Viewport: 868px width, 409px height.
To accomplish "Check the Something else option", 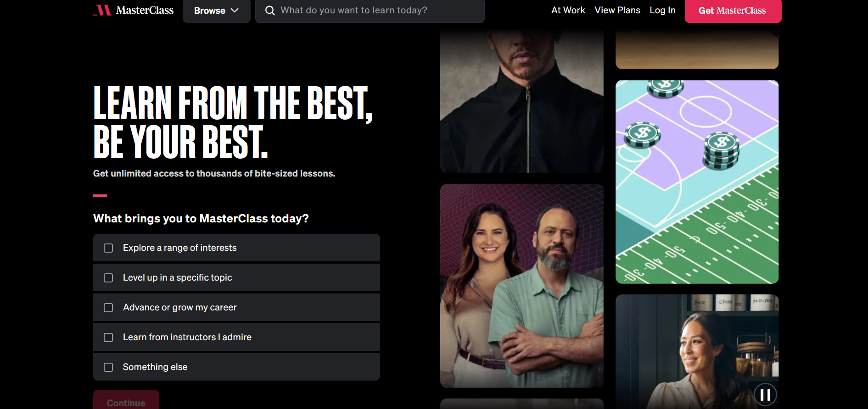I will (108, 367).
